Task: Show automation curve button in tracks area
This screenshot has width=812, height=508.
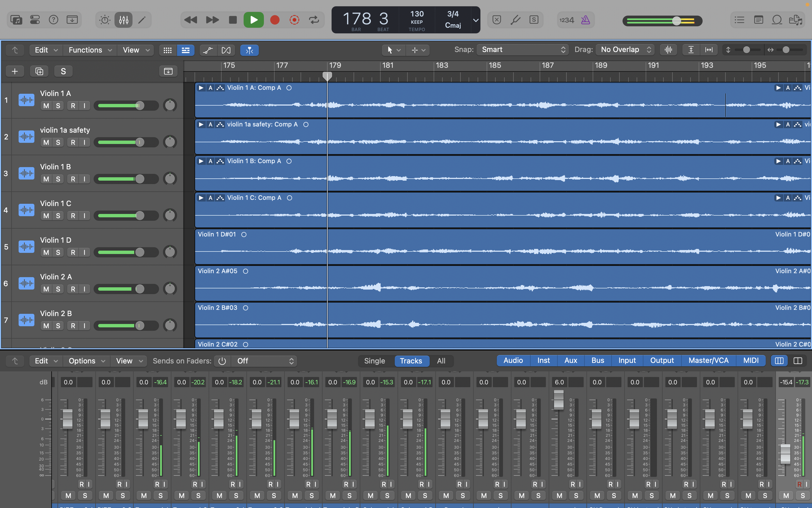Action: pyautogui.click(x=208, y=50)
